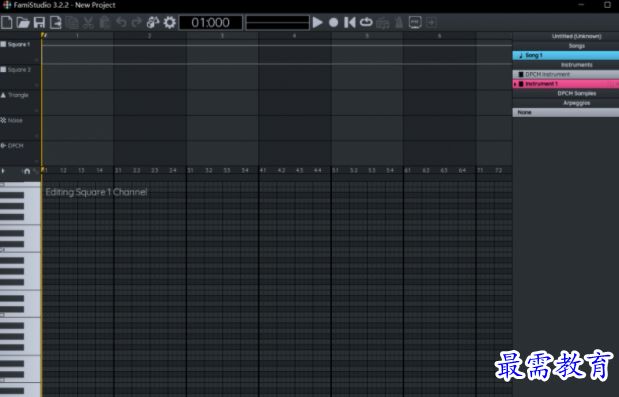The width and height of the screenshot is (619, 397).
Task: Save the project with floppy disk icon
Action: point(39,22)
